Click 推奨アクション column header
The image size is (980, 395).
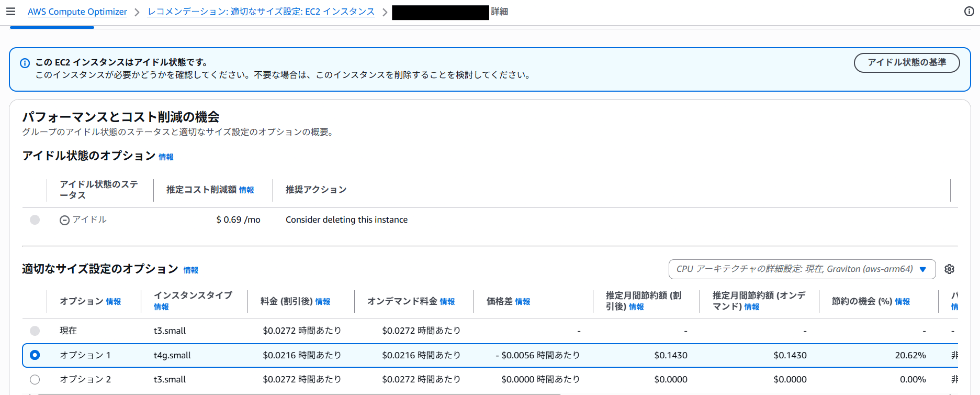(316, 190)
